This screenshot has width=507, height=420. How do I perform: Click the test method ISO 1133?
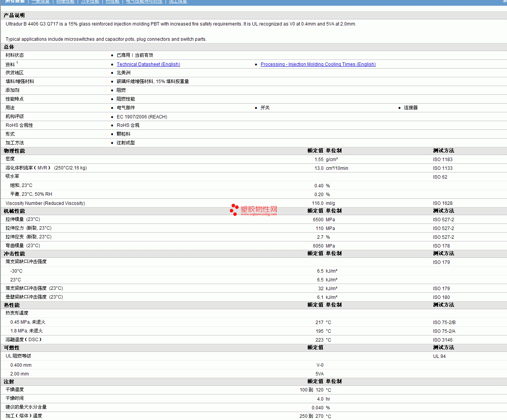tap(443, 168)
